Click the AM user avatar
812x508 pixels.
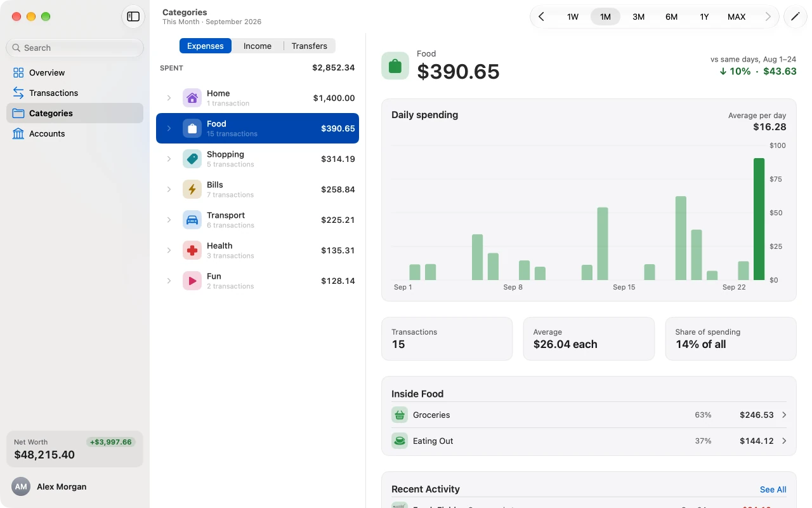coord(21,486)
